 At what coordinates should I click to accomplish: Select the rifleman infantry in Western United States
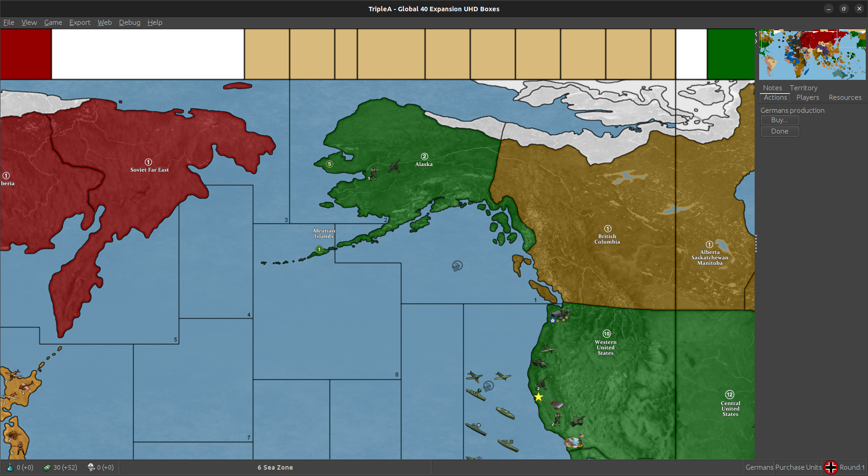[559, 419]
